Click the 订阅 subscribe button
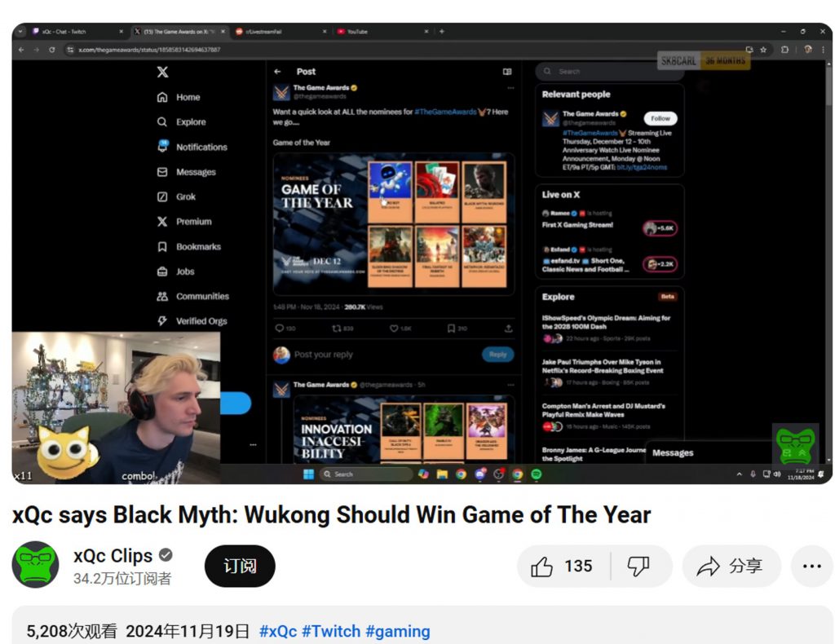 (x=240, y=566)
